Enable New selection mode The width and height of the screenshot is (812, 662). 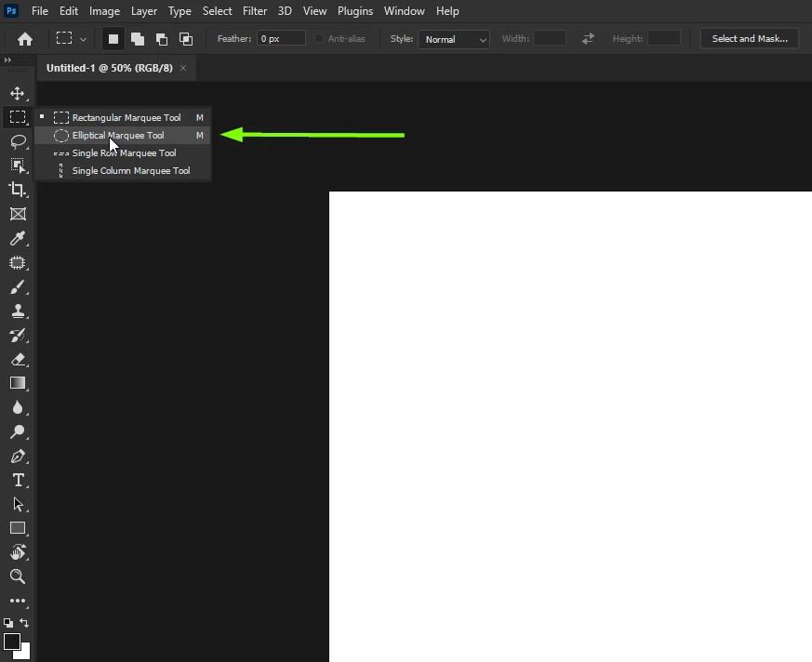coord(113,39)
